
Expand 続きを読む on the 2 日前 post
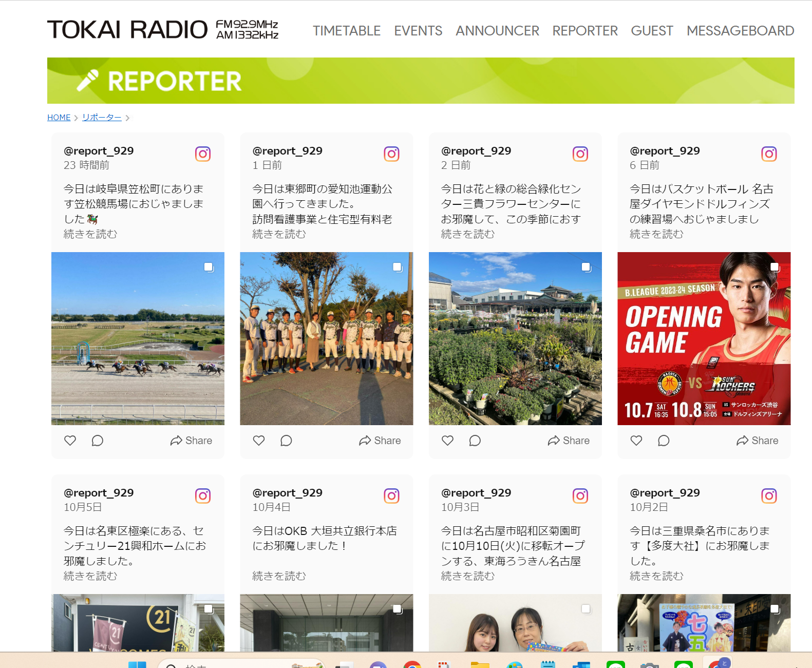click(x=468, y=234)
